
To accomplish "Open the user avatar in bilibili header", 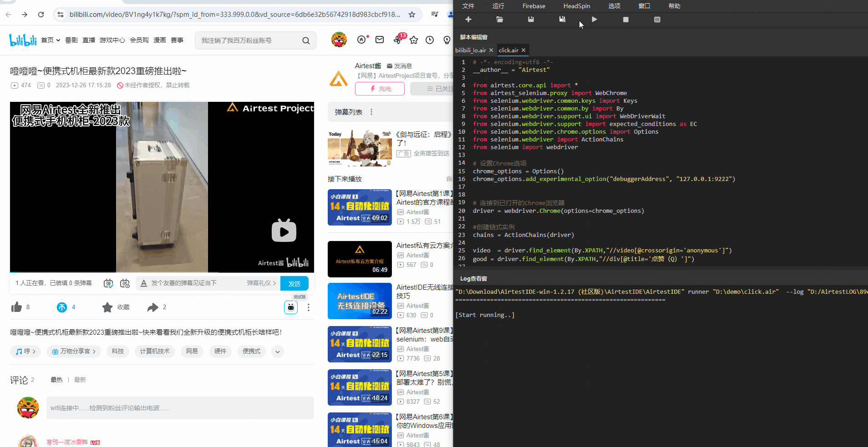I will (x=339, y=40).
